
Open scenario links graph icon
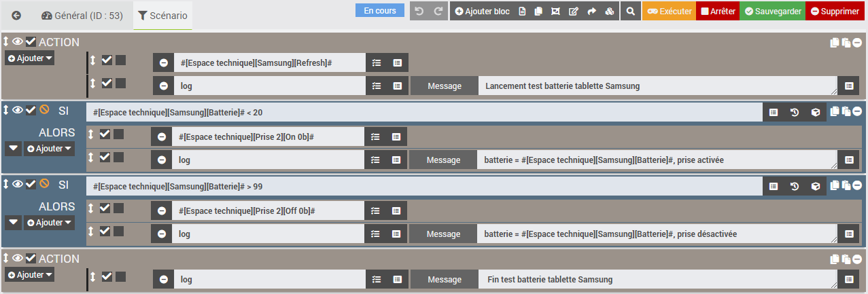(x=555, y=12)
